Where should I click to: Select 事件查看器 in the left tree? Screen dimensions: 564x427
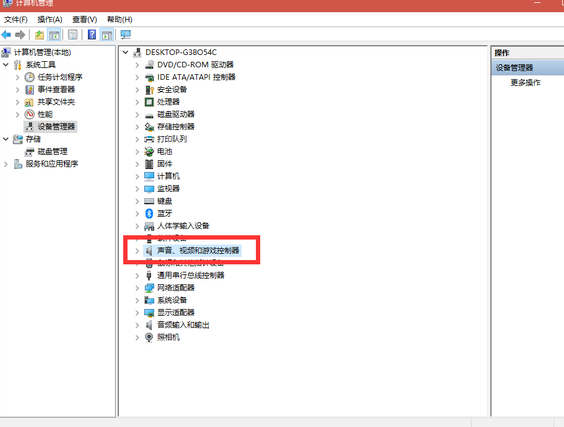tap(56, 90)
